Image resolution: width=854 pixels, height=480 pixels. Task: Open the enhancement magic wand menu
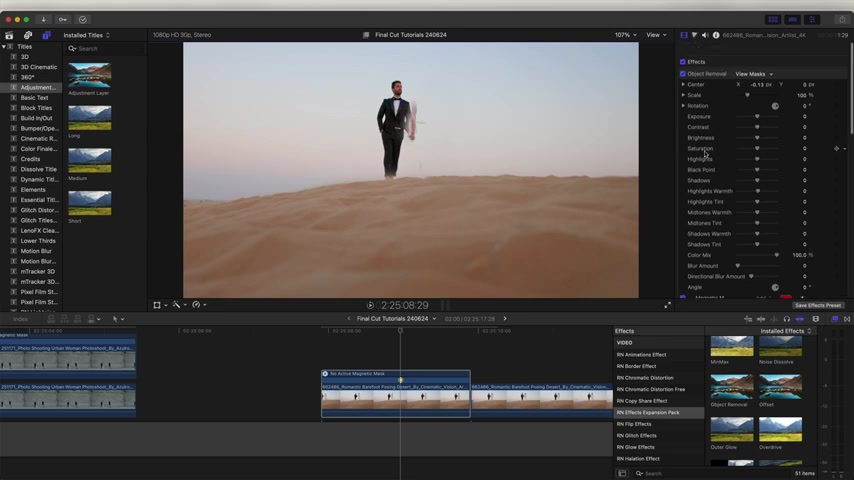point(179,305)
